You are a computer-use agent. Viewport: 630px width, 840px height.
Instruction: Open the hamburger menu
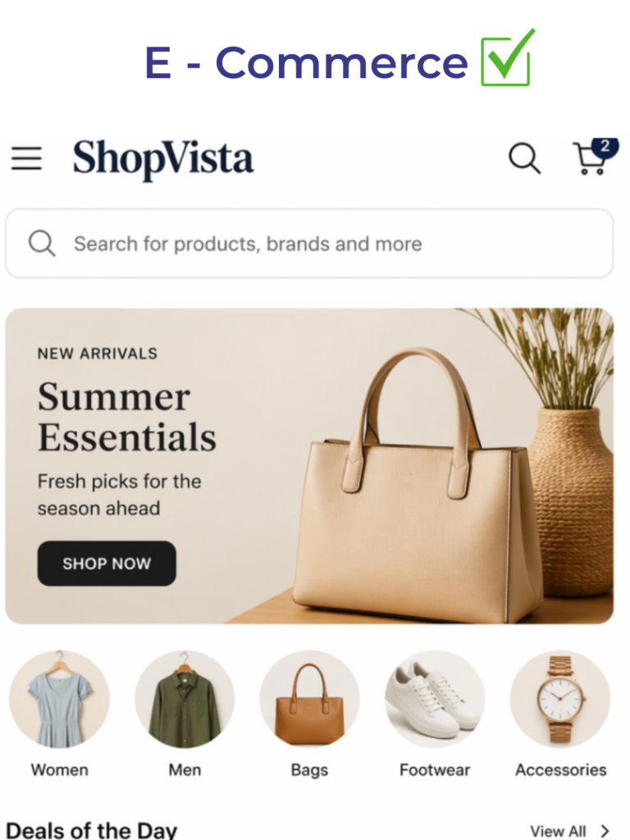27,158
